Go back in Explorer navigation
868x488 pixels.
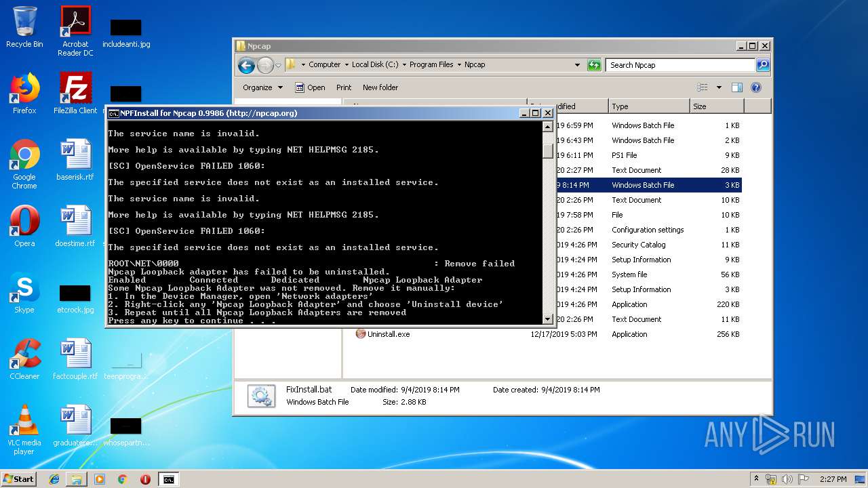(x=246, y=65)
